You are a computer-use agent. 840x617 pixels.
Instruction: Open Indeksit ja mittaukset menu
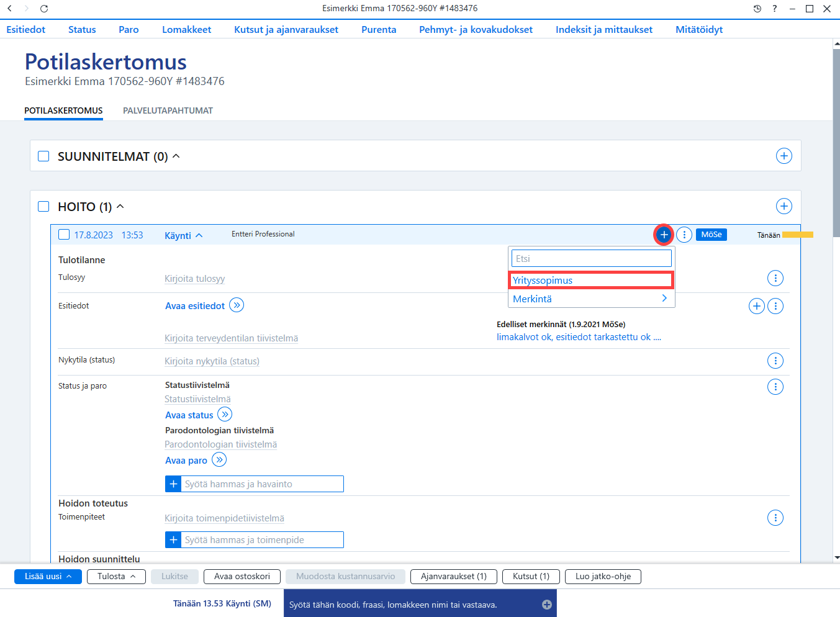[x=604, y=29]
